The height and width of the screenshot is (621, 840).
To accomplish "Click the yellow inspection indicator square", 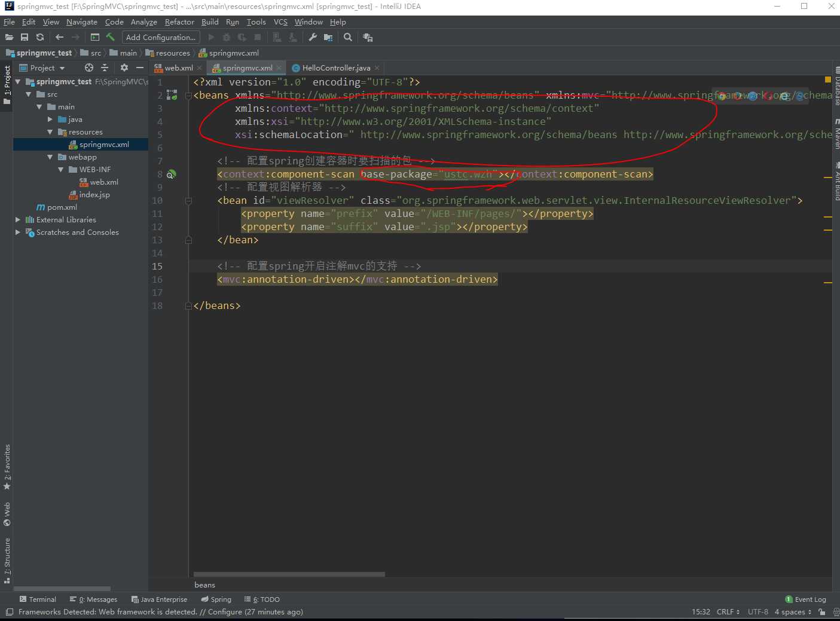I will (828, 79).
